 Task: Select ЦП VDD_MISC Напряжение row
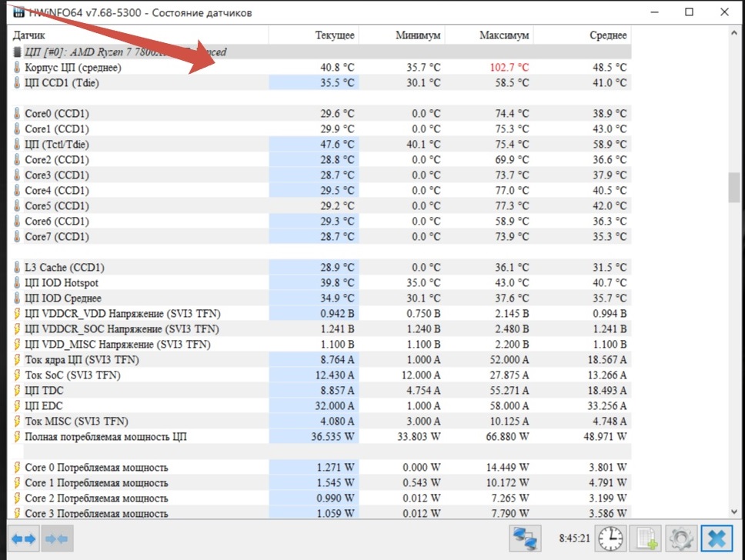tap(321, 344)
